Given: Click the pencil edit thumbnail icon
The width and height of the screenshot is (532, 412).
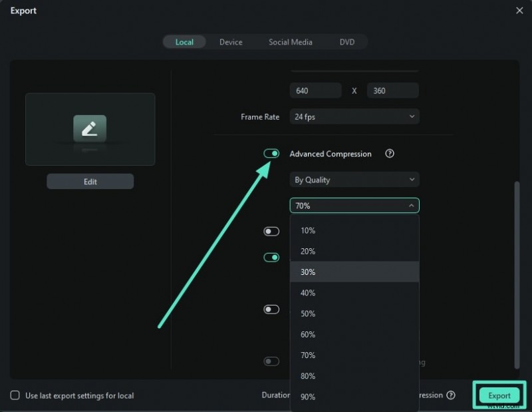Looking at the screenshot, I should (90, 128).
